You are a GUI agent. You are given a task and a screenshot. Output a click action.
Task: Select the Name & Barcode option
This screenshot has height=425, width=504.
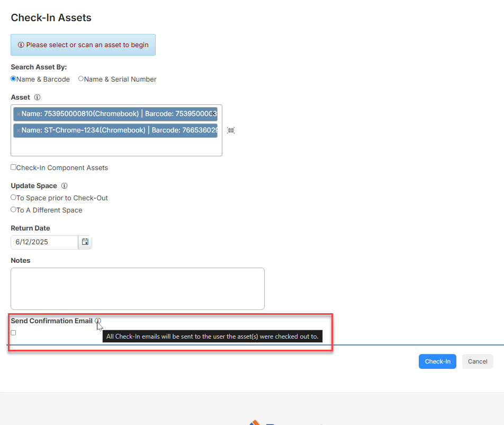13,79
